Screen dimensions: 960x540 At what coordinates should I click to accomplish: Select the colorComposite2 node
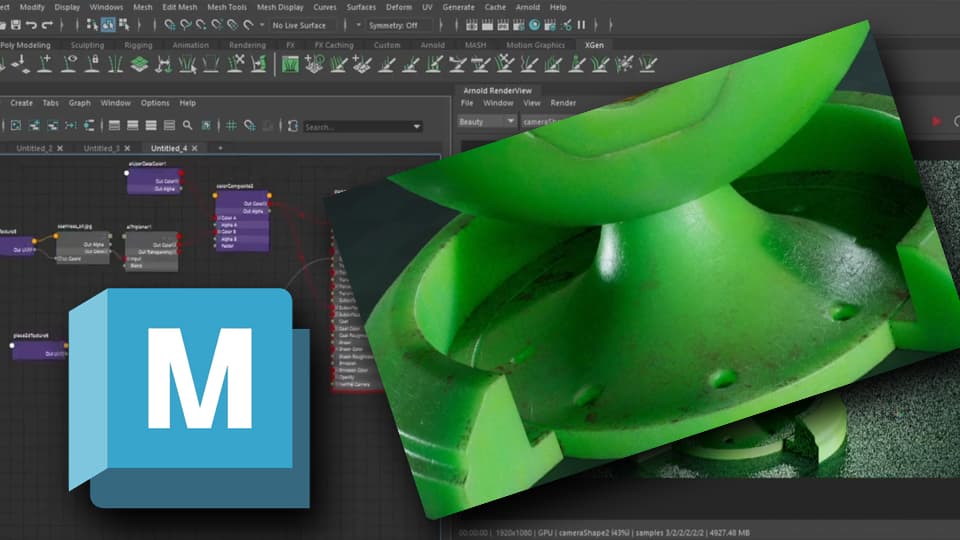coord(242,220)
